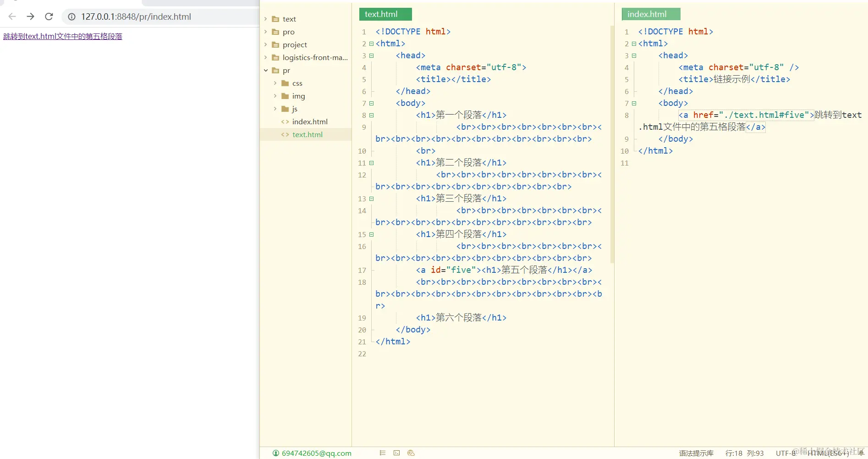
Task: Switch to the text.html editor tab
Action: [385, 14]
